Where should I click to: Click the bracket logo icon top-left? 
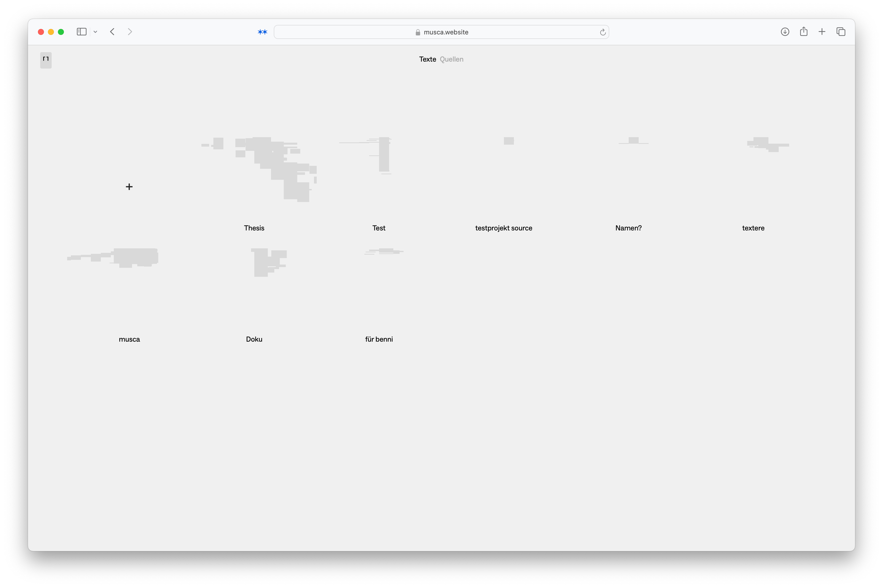pyautogui.click(x=46, y=60)
